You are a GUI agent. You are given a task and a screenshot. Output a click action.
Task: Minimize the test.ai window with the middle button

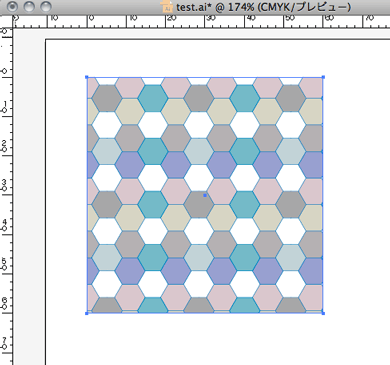pos(29,6)
